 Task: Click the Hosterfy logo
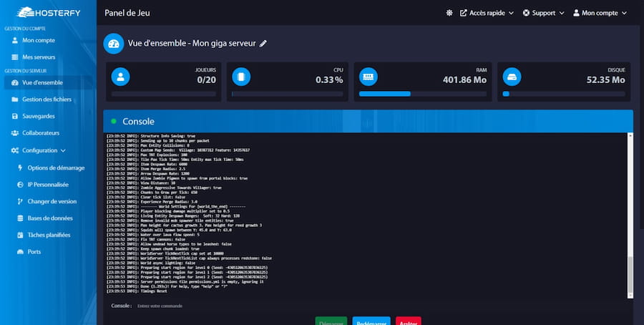tap(47, 12)
